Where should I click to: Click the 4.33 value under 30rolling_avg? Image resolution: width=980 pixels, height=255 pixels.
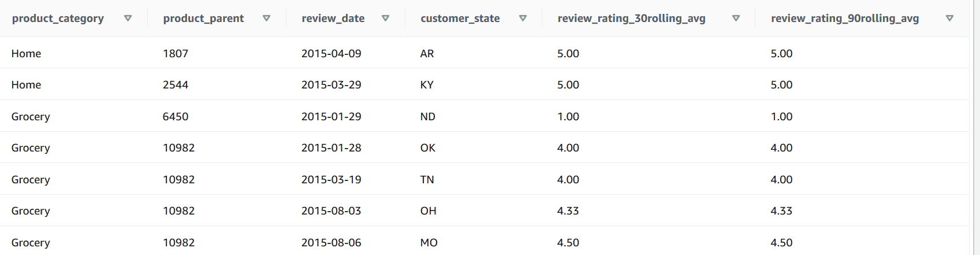568,211
